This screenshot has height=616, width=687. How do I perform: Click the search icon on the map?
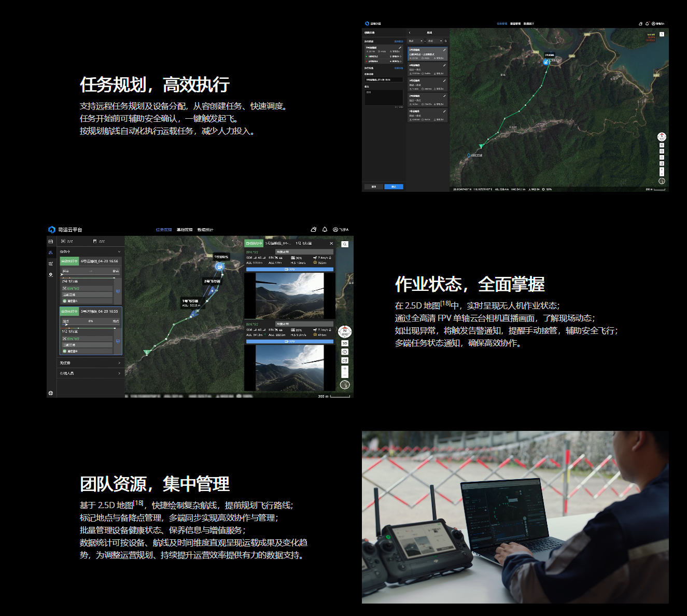click(345, 244)
